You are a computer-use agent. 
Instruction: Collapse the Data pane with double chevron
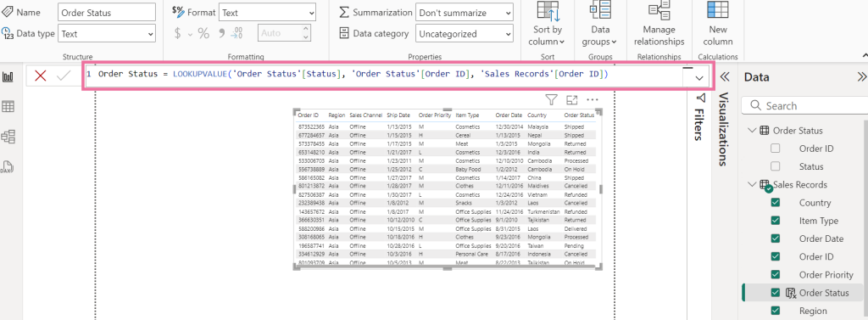pyautogui.click(x=862, y=77)
